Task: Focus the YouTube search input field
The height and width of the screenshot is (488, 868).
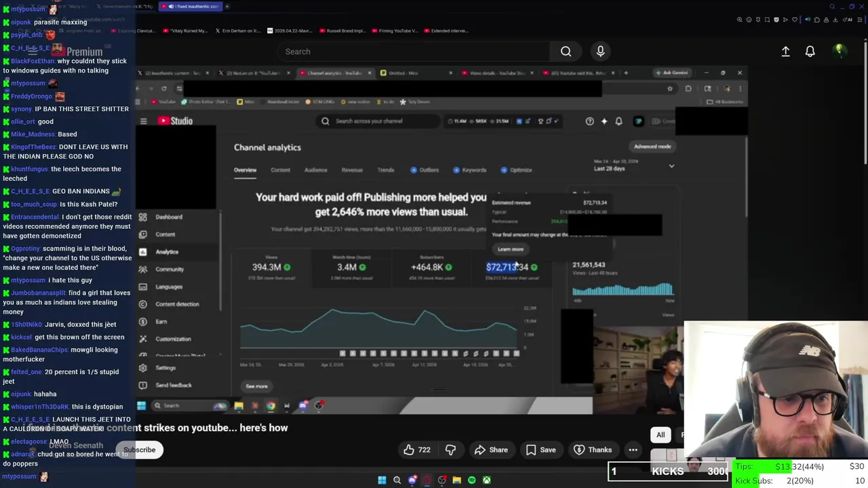Action: point(414,52)
